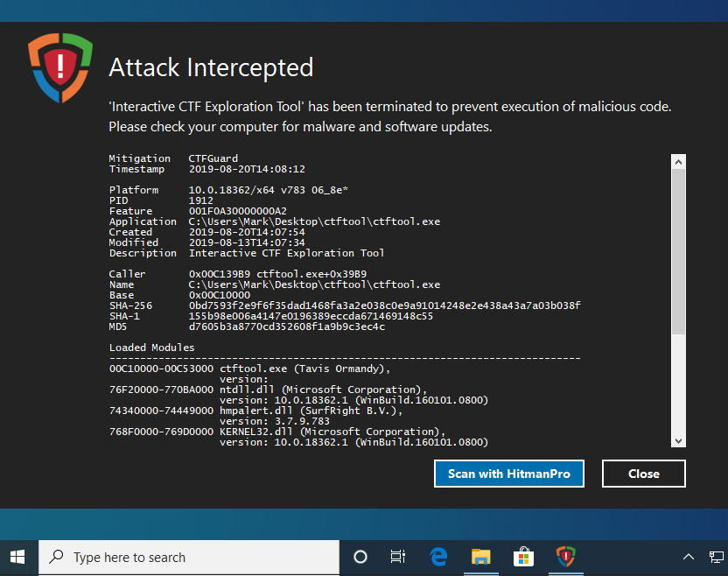Select the hmpalert.dll (SurfRight B.V.) module row
The image size is (728, 576).
255,411
